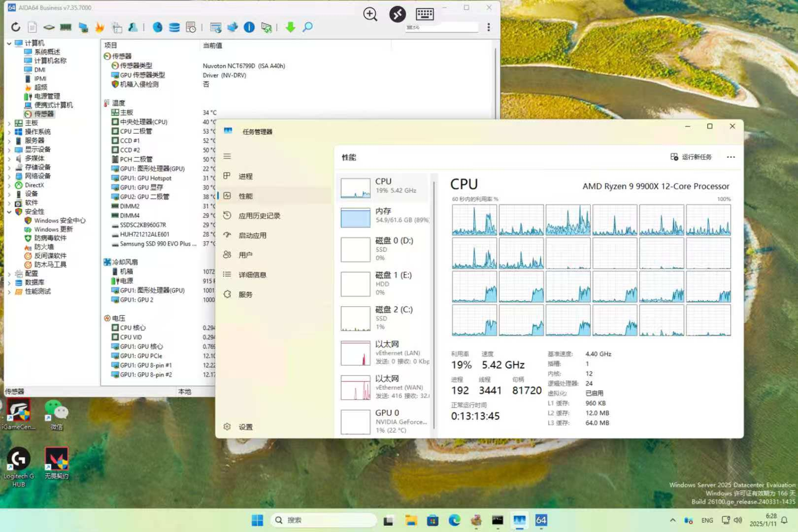This screenshot has height=532, width=798.
Task: Select 磁盘 1 (E:) performance item
Action: 384,284
